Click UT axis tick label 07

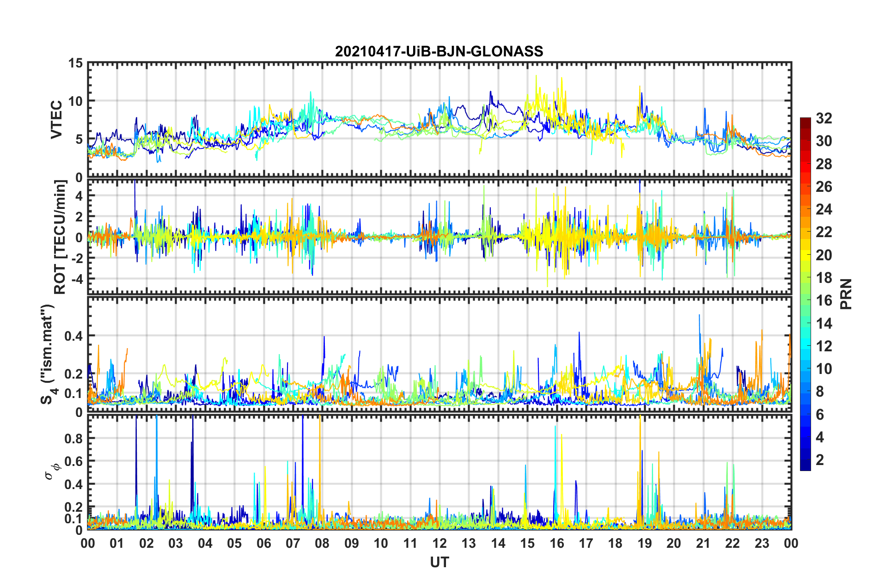pyautogui.click(x=293, y=543)
